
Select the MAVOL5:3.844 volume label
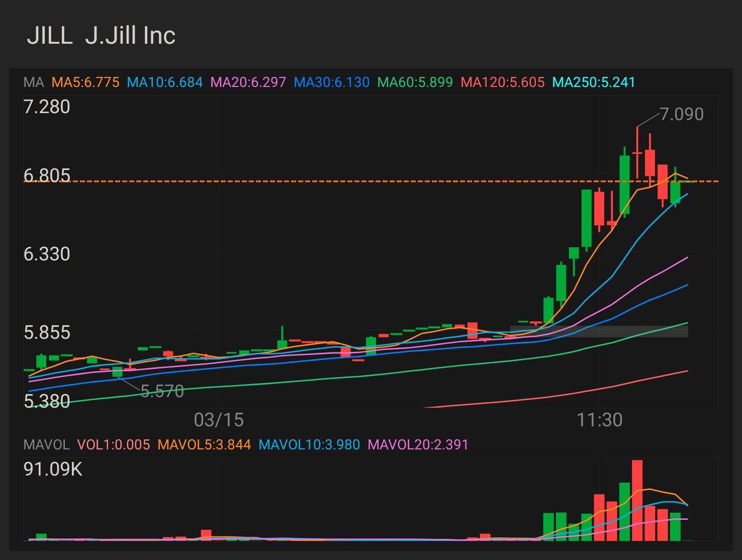tap(204, 445)
